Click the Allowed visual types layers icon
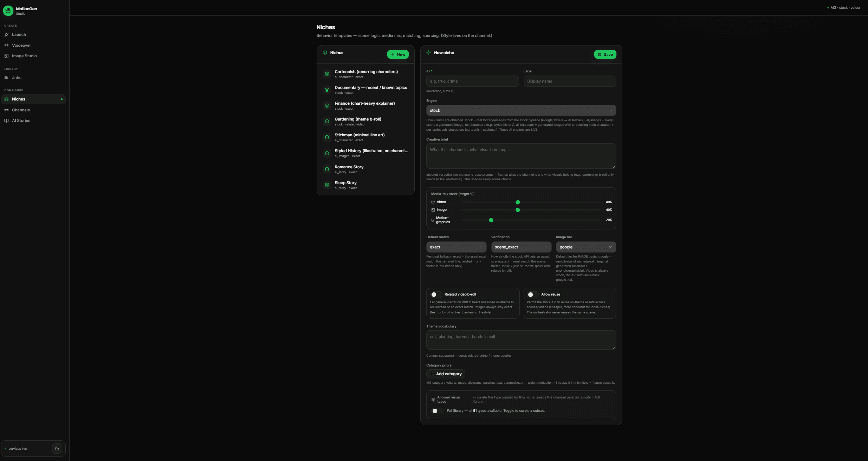The width and height of the screenshot is (868, 461). click(433, 400)
